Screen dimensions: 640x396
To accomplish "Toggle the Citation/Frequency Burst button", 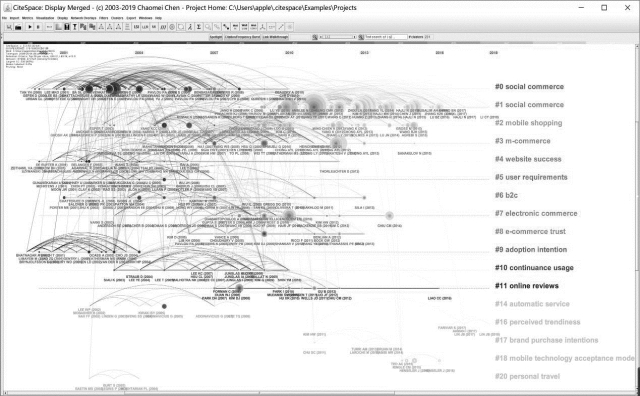I will pos(242,37).
